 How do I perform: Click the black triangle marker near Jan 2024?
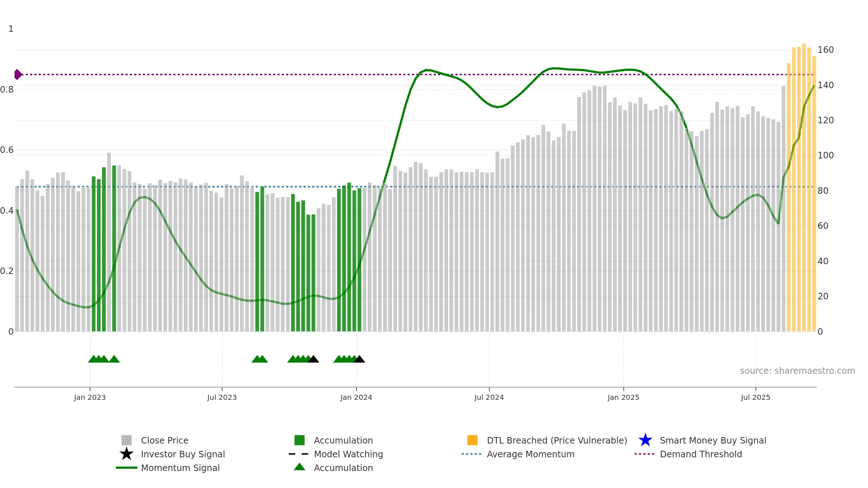click(x=359, y=359)
